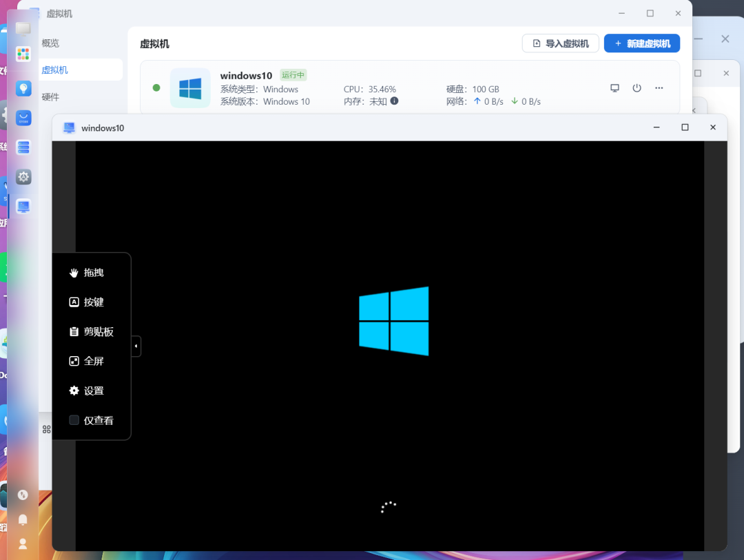Click the power icon for windows10
Image resolution: width=744 pixels, height=560 pixels.
(637, 87)
